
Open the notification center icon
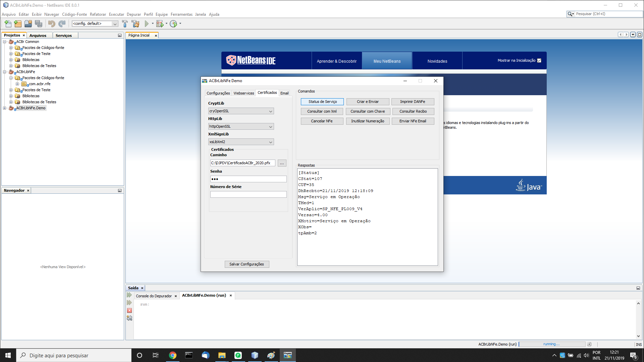pyautogui.click(x=633, y=355)
